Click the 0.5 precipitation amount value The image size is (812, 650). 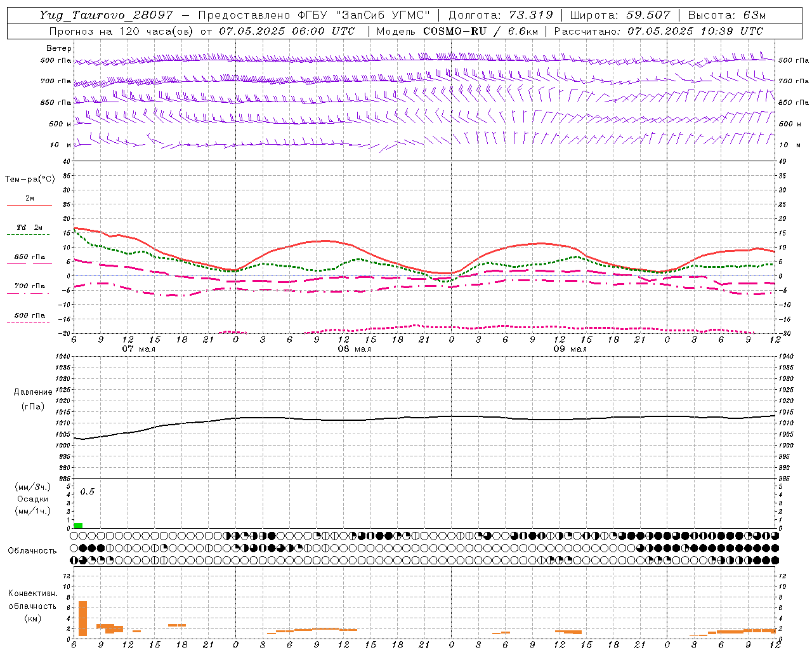tap(87, 492)
